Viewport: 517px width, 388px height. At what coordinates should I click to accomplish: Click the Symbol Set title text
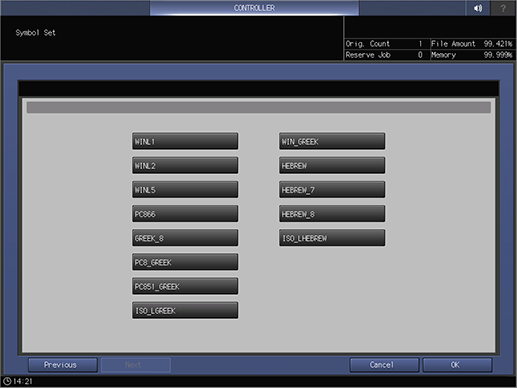[35, 33]
